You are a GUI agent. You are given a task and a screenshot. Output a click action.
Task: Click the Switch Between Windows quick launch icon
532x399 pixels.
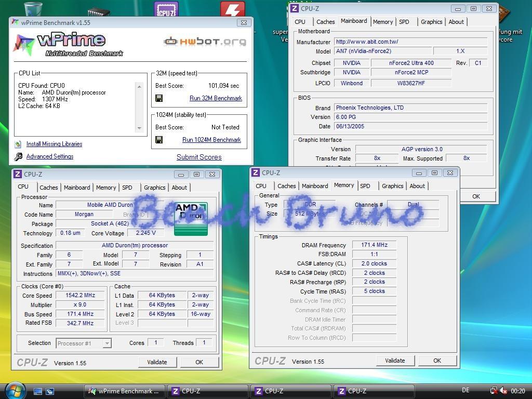click(50, 391)
